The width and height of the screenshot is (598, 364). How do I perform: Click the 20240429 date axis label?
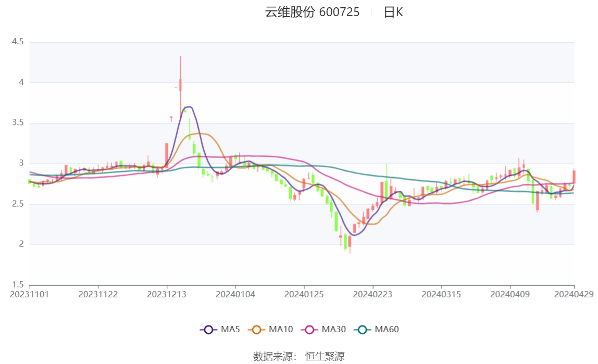(574, 294)
